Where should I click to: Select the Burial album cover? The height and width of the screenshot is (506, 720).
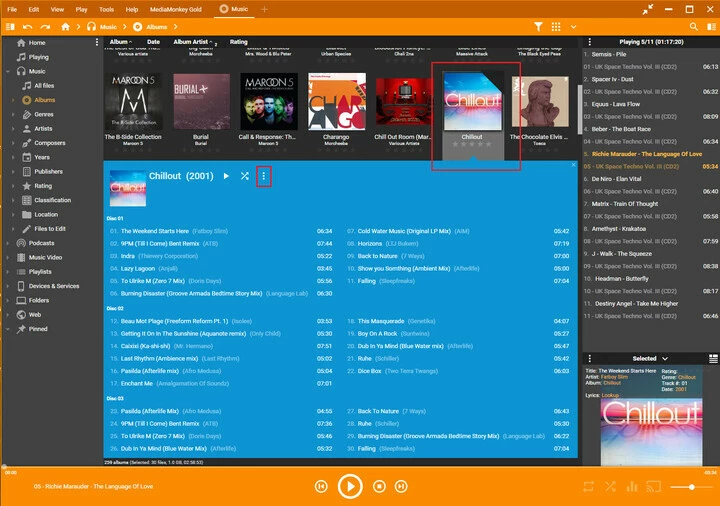coord(201,102)
